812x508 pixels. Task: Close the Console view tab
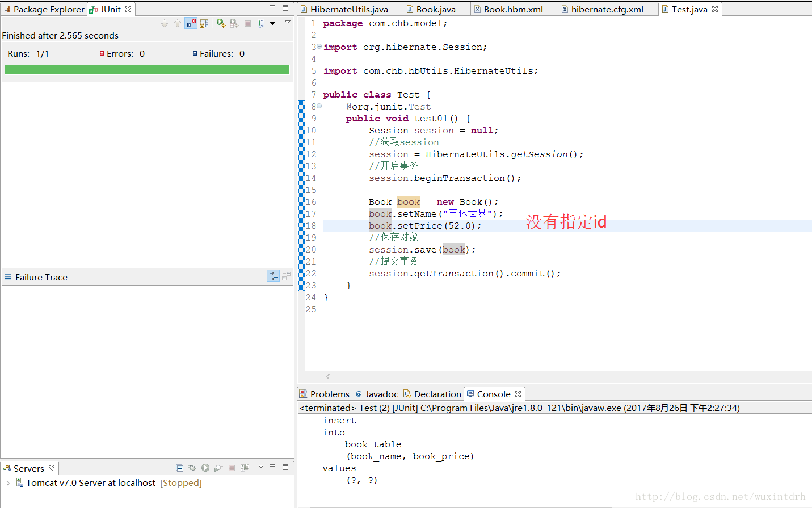[x=518, y=394]
